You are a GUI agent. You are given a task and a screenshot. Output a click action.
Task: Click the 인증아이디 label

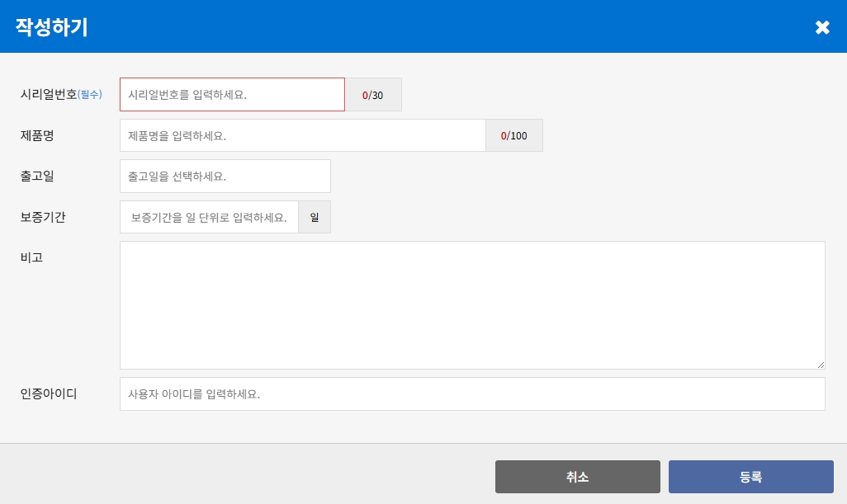[49, 394]
